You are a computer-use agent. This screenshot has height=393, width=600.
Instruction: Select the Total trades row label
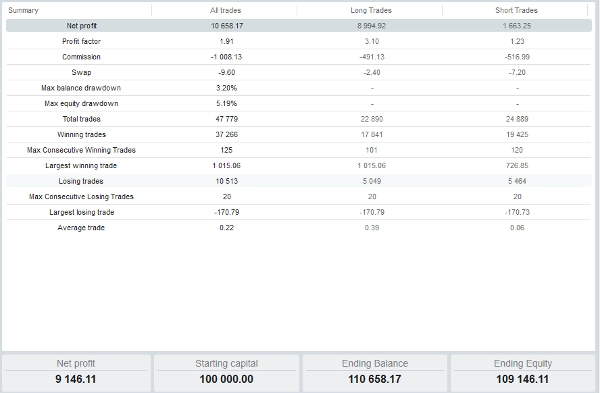coord(82,119)
